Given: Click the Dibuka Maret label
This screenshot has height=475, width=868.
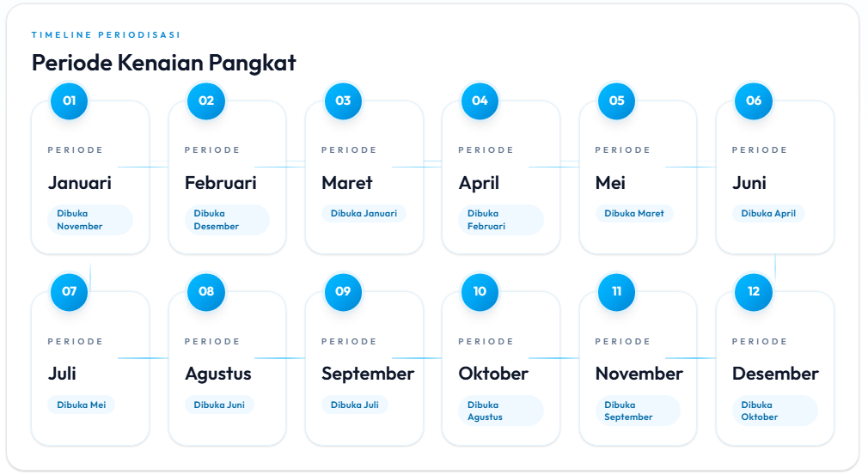Looking at the screenshot, I should pyautogui.click(x=634, y=213).
